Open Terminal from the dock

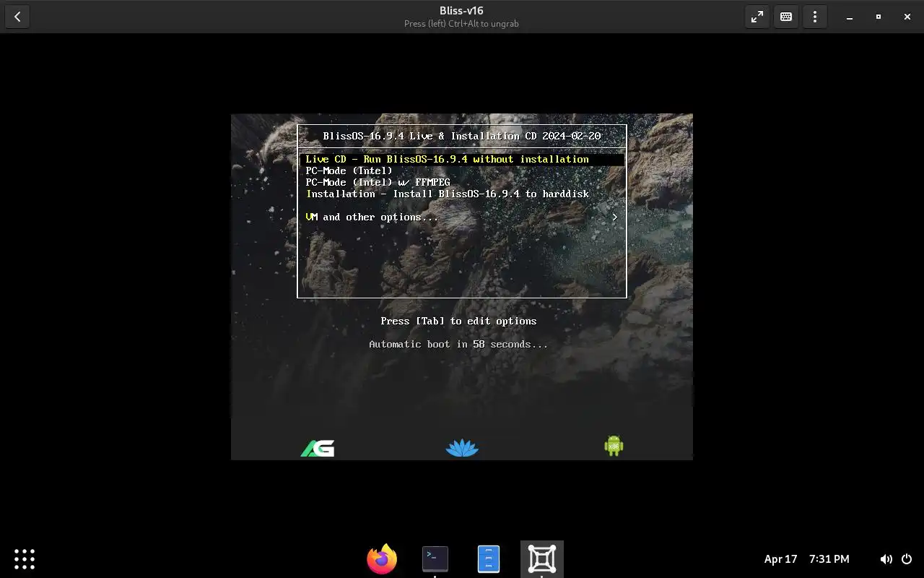tap(435, 558)
